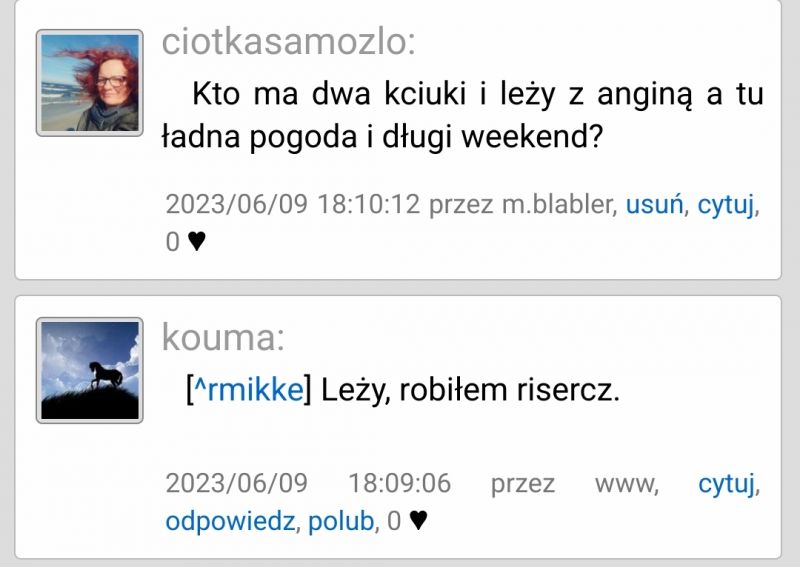Click the 18:09:06 timestamp on the second post
The width and height of the screenshot is (800, 567).
[x=399, y=483]
